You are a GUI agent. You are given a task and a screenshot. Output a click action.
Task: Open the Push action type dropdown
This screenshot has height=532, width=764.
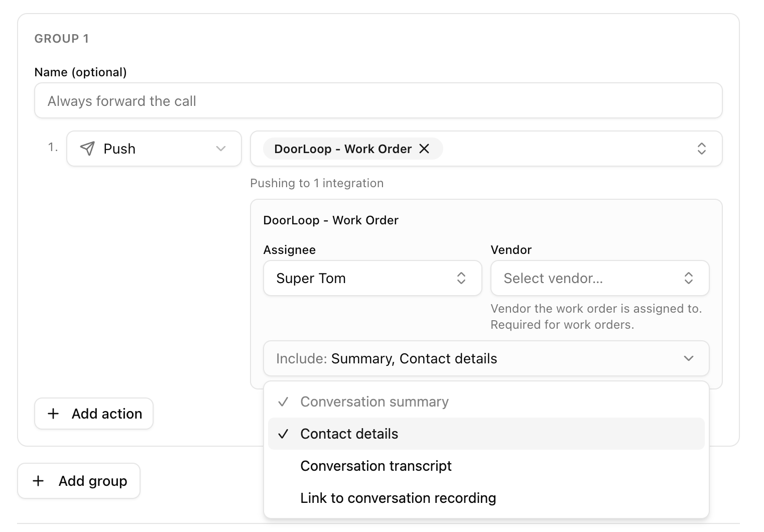(x=154, y=149)
